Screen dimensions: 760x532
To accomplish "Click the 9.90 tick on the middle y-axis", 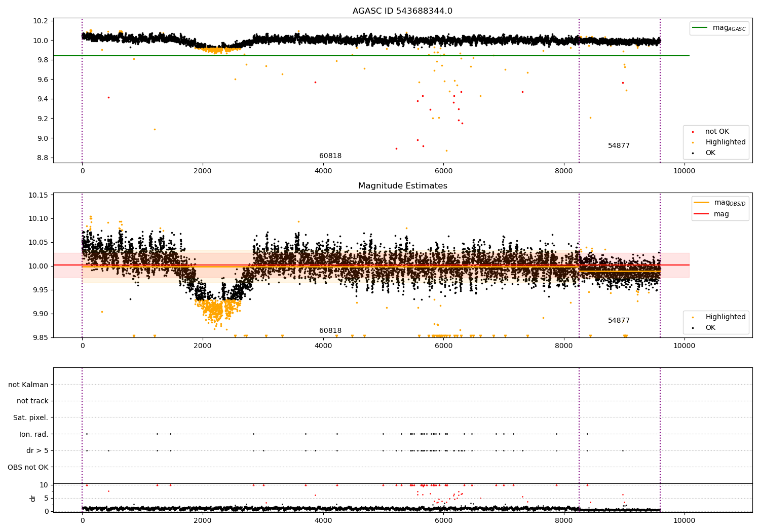I will (x=40, y=314).
